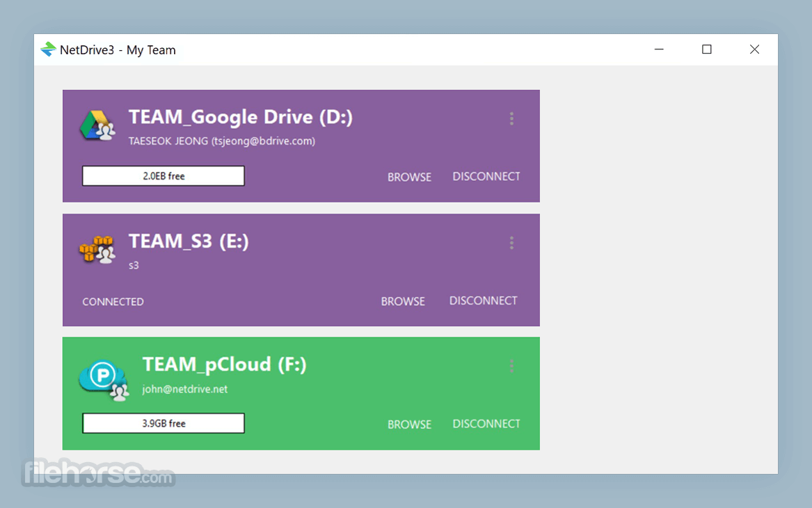Click the CONNECTED status on TEAM_S3
Viewport: 812px width, 508px height.
pos(113,302)
